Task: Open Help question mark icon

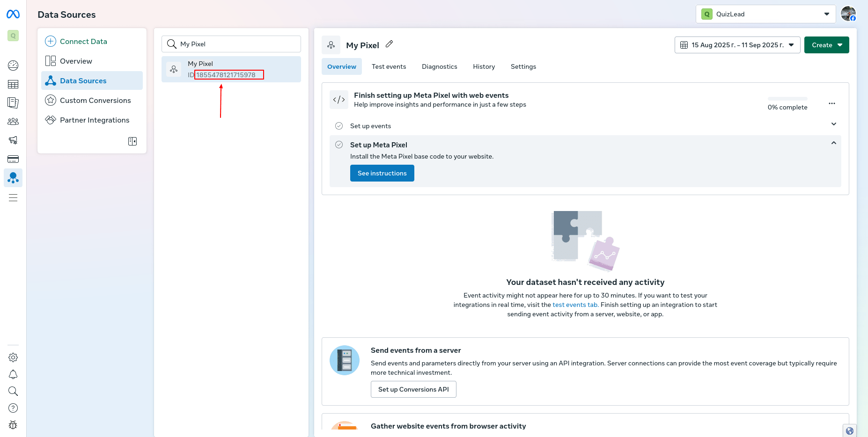Action: [x=13, y=408]
